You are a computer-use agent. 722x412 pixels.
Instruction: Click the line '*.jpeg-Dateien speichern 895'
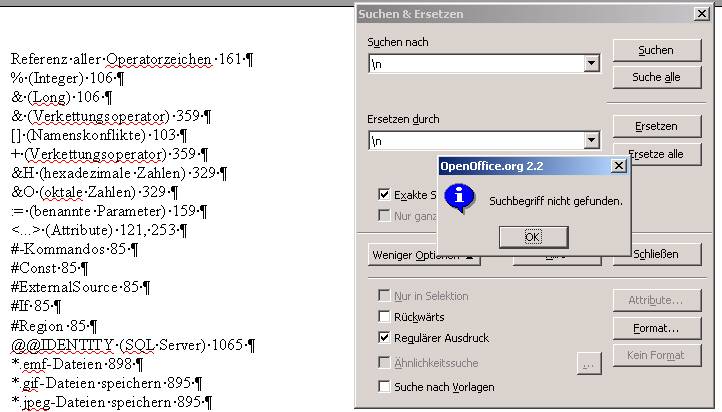click(x=111, y=402)
